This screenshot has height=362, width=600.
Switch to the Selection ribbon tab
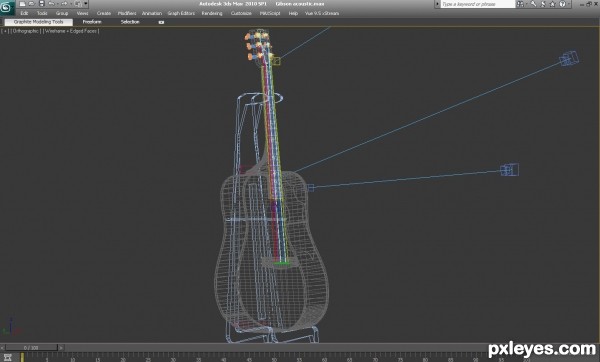click(130, 22)
